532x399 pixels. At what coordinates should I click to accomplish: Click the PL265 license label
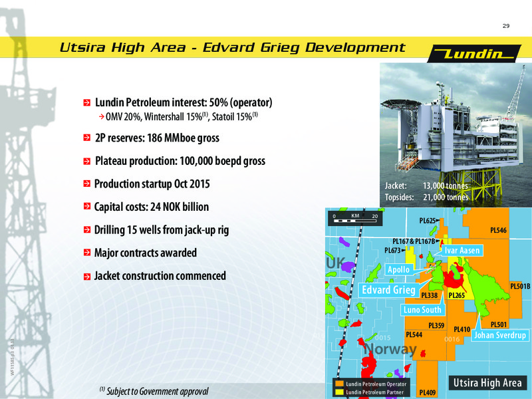point(456,295)
